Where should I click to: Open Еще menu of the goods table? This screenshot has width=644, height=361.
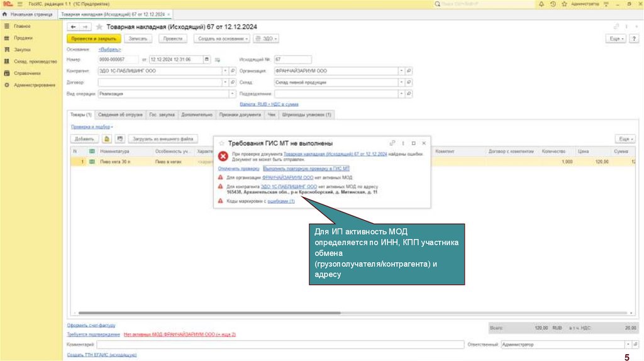[625, 139]
